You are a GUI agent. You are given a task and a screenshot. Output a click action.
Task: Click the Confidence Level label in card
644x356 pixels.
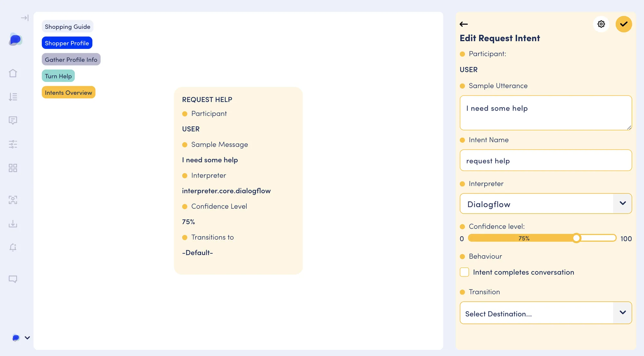pyautogui.click(x=219, y=206)
